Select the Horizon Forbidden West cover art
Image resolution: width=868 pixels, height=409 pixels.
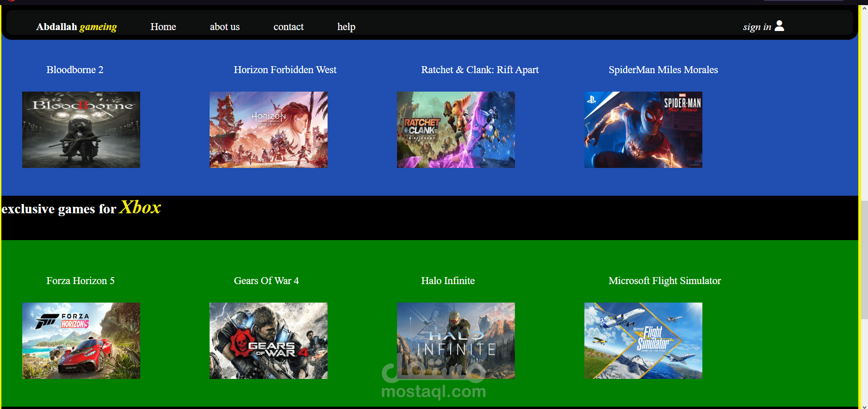tap(268, 130)
